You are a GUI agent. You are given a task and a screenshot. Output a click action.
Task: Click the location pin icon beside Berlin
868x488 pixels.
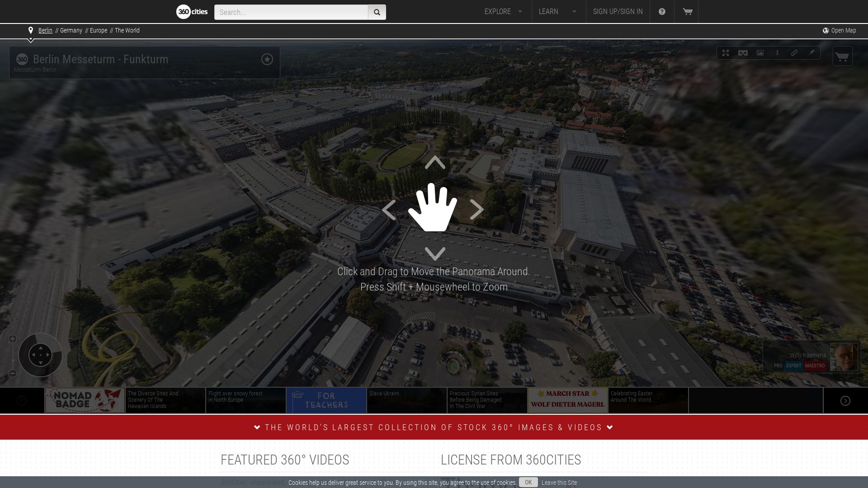pyautogui.click(x=31, y=30)
